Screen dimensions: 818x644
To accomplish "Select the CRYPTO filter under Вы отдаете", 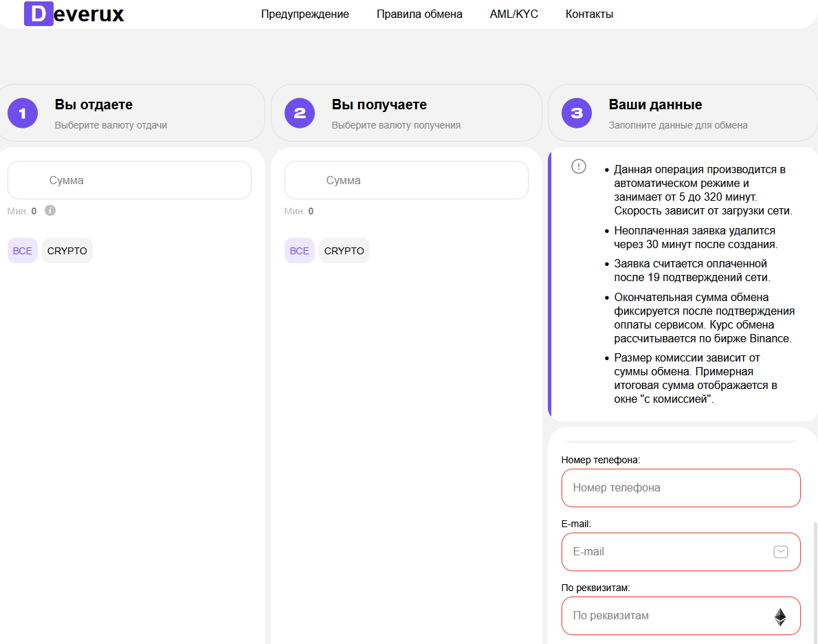I will pyautogui.click(x=67, y=251).
